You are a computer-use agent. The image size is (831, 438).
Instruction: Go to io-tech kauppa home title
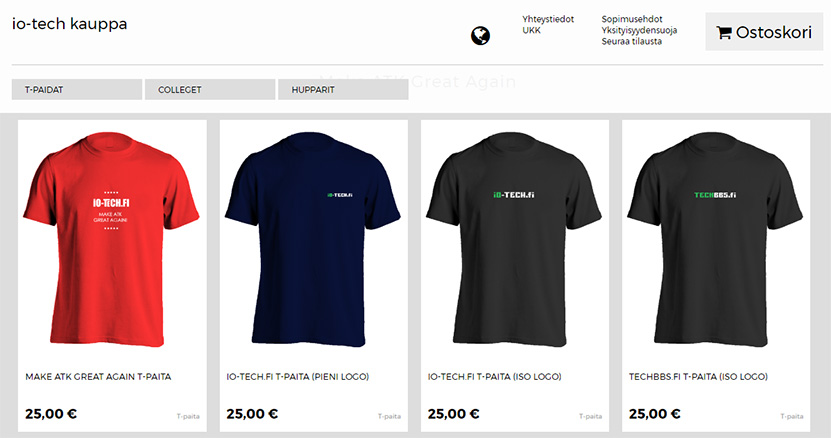[x=69, y=24]
